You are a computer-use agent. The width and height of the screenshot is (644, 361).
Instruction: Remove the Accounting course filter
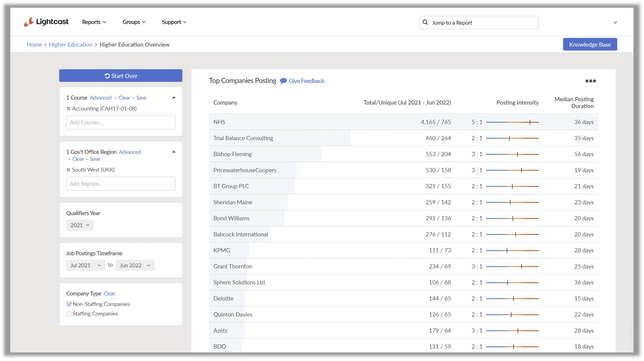pos(68,109)
